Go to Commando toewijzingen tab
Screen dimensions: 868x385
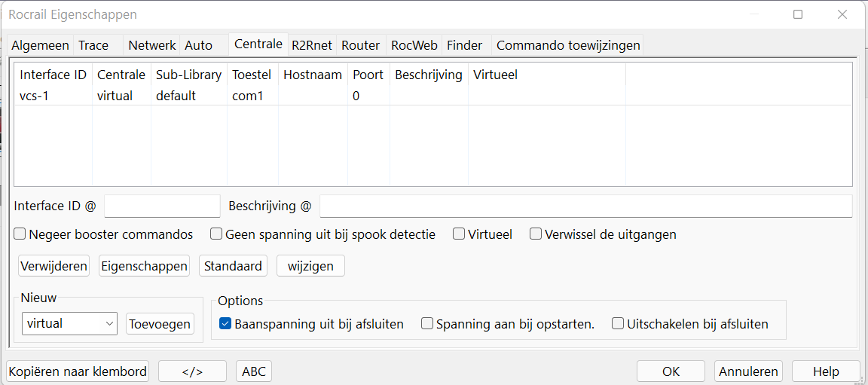click(x=568, y=45)
